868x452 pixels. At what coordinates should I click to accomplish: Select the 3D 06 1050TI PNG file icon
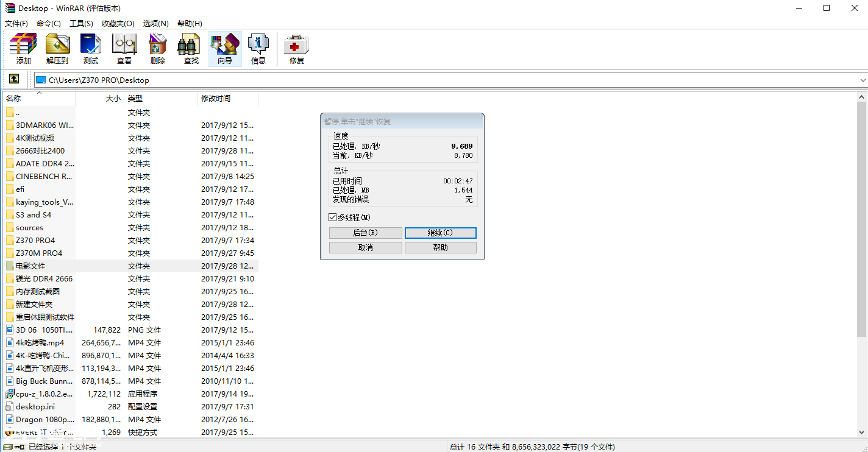(10, 330)
